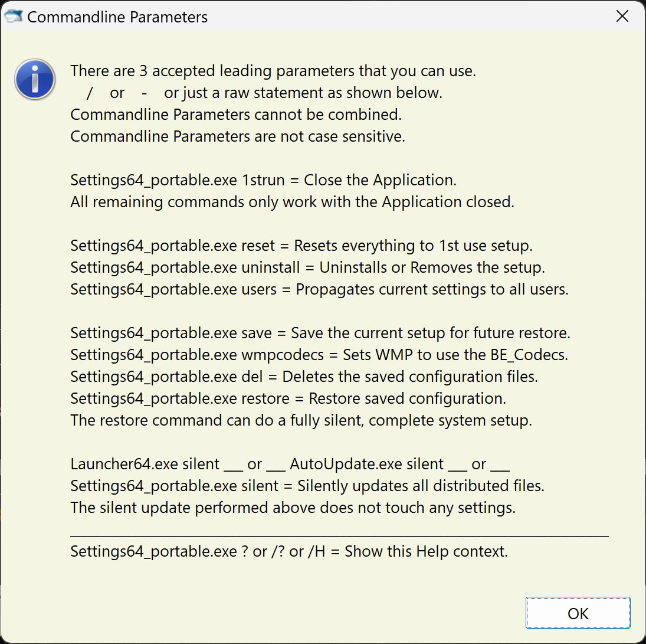This screenshot has height=644, width=646.
Task: Click the 1strun parameter line
Action: pyautogui.click(x=263, y=180)
